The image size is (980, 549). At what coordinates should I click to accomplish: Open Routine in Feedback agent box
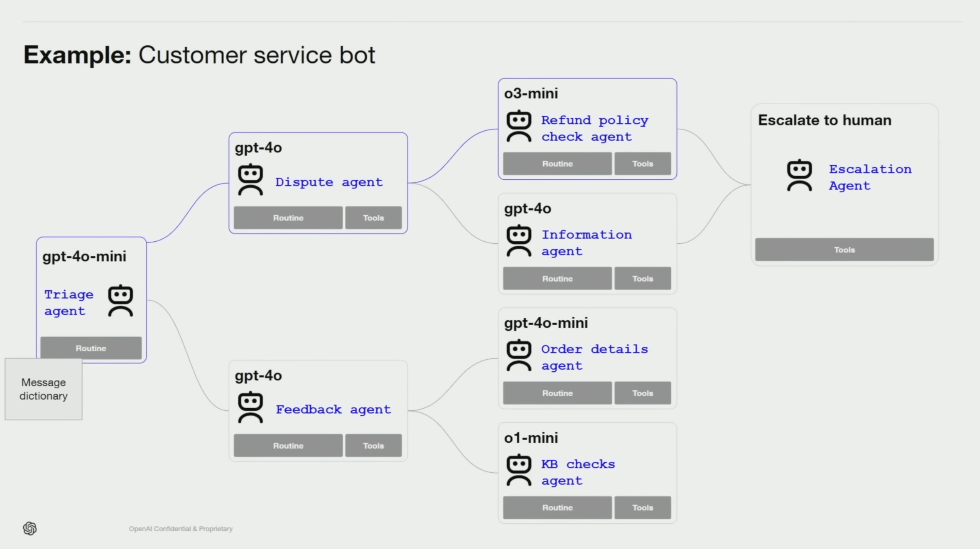288,446
